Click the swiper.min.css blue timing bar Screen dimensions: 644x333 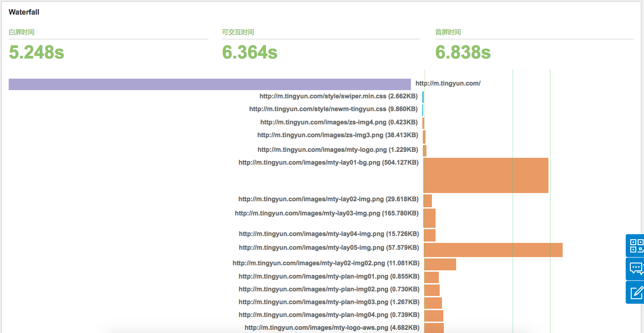click(x=423, y=97)
